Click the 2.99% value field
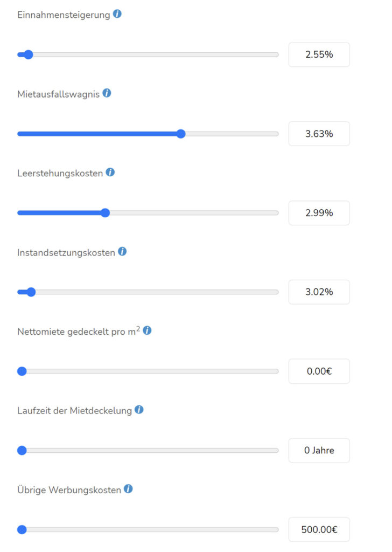392x552 pixels. (319, 213)
